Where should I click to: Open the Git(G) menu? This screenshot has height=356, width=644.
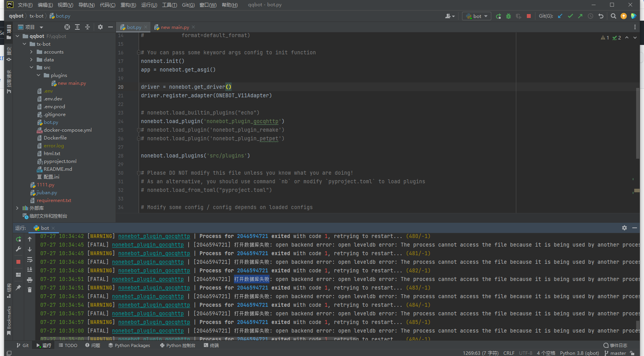click(188, 5)
